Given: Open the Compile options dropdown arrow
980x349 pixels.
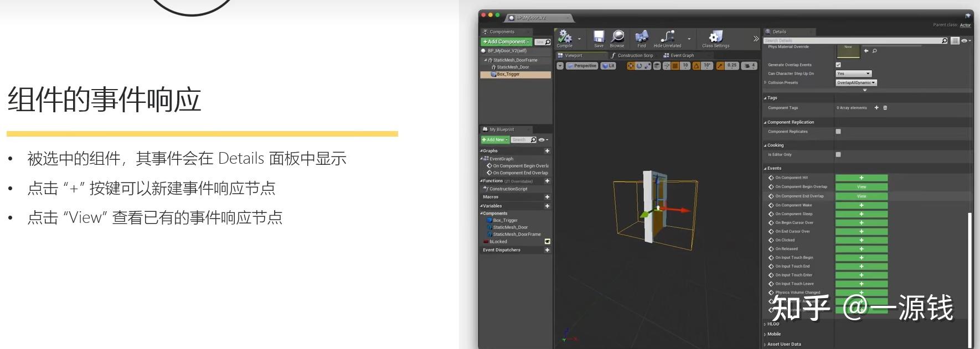Looking at the screenshot, I should click(580, 39).
